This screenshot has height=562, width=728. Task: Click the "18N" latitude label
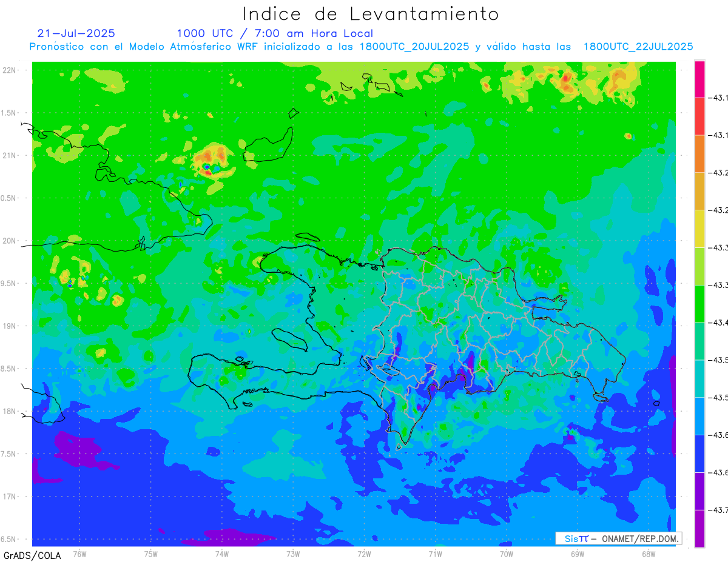pos(10,411)
